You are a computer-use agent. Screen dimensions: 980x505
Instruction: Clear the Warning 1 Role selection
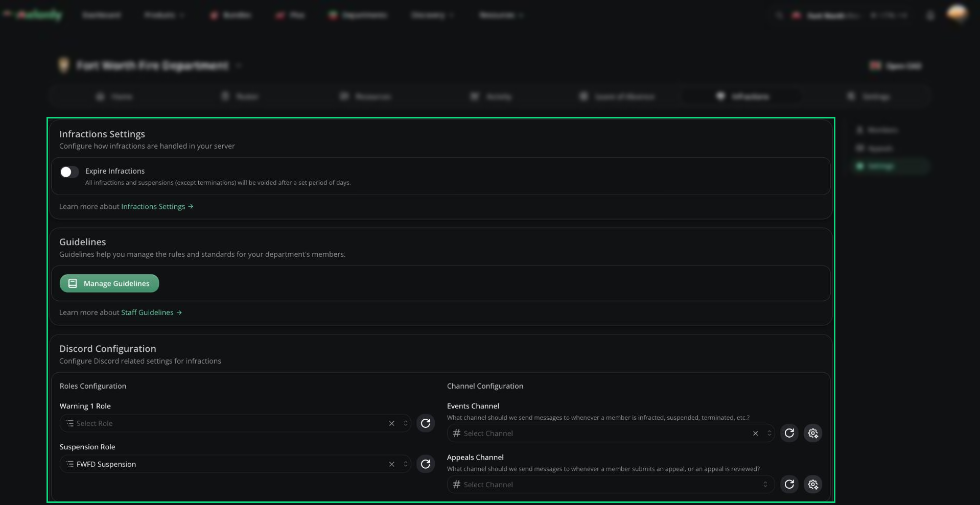click(391, 423)
